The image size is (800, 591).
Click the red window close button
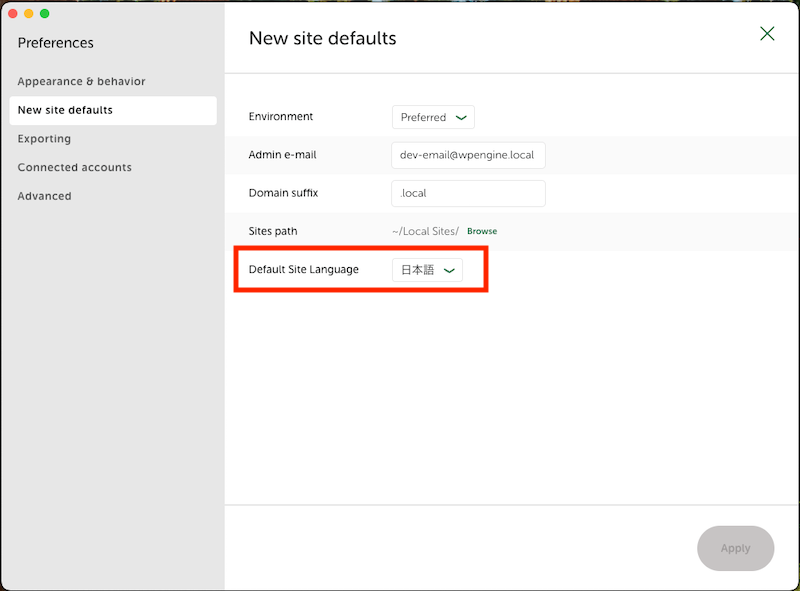click(x=13, y=13)
